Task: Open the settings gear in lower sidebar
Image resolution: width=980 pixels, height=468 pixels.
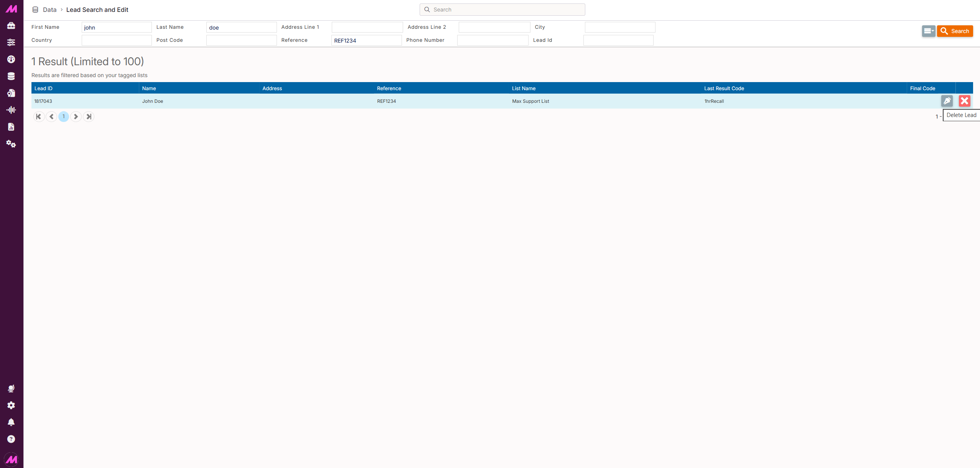Action: pos(11,405)
